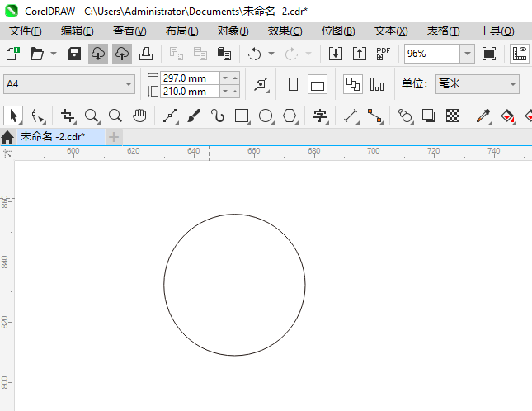Toggle full-screen preview icon
The image size is (532, 411).
(489, 54)
